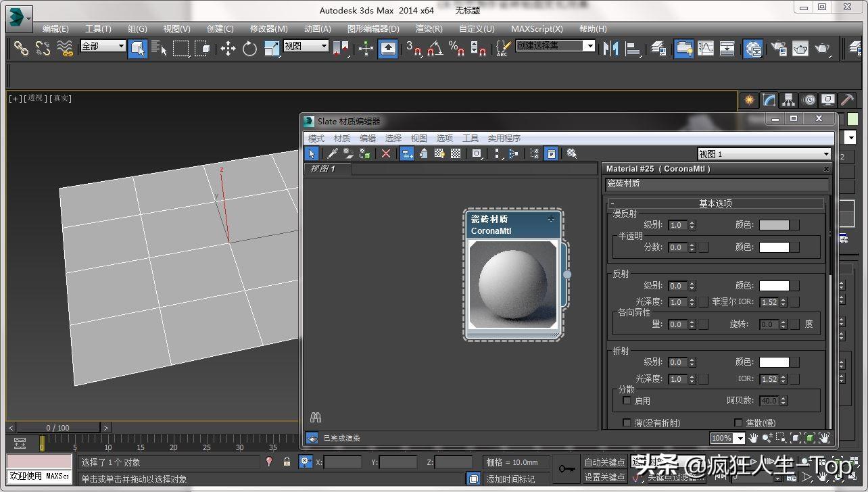
Task: Click the Mirror tool icon
Action: [x=611, y=49]
